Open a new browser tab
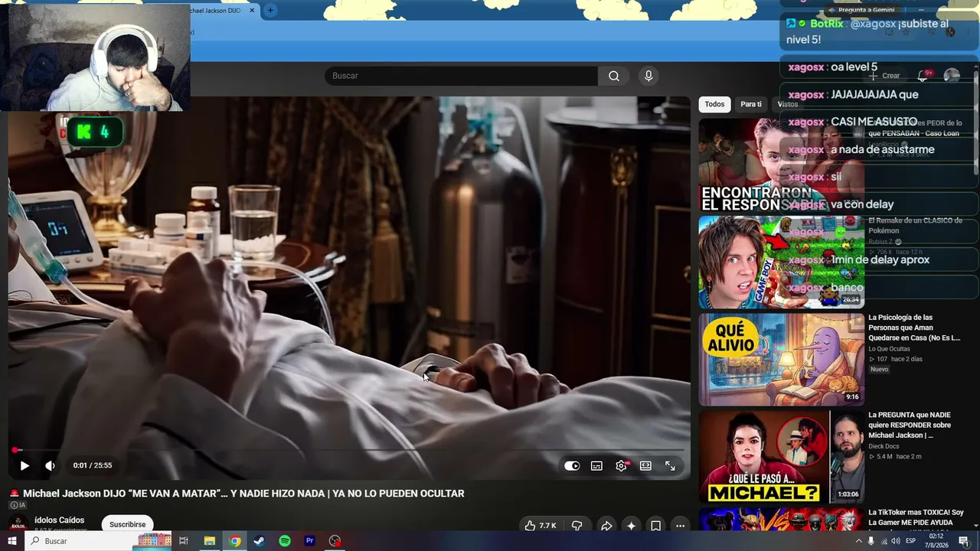980x551 pixels. click(x=270, y=10)
